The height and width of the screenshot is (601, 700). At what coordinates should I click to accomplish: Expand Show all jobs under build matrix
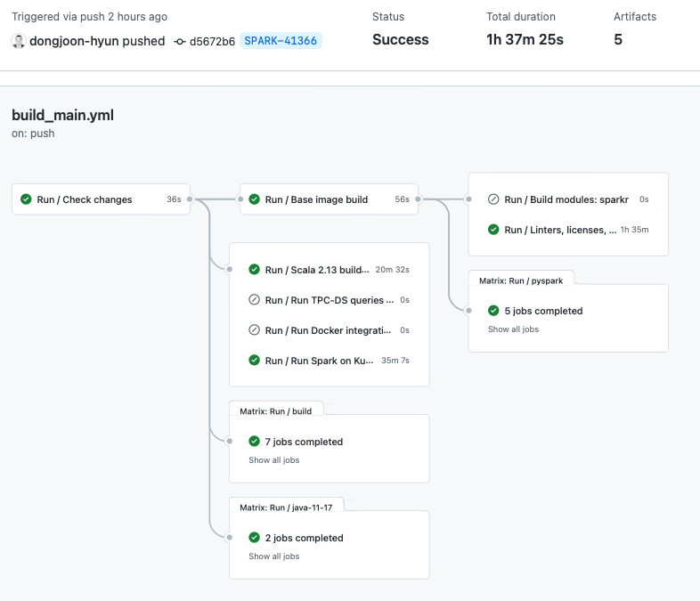273,460
